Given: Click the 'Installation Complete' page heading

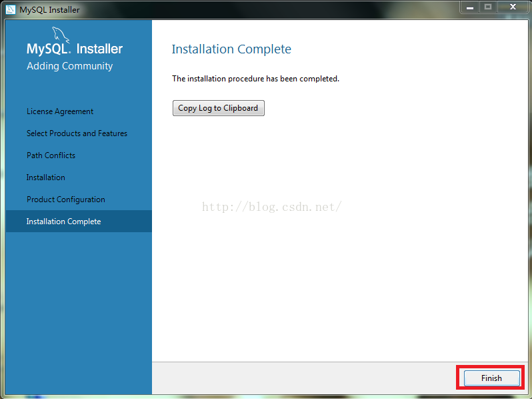Looking at the screenshot, I should click(x=231, y=49).
